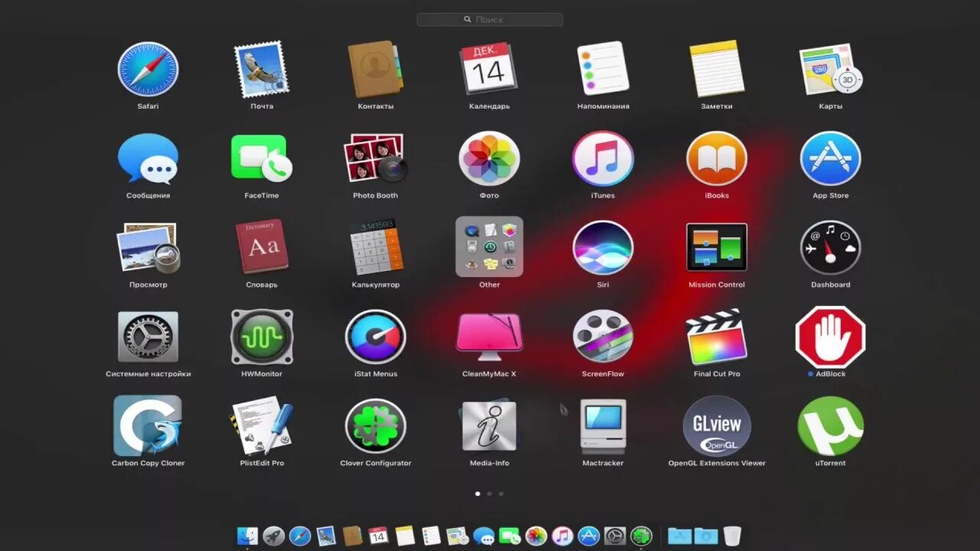Open the Контакты app in Launchpad
The image size is (980, 551).
click(374, 70)
